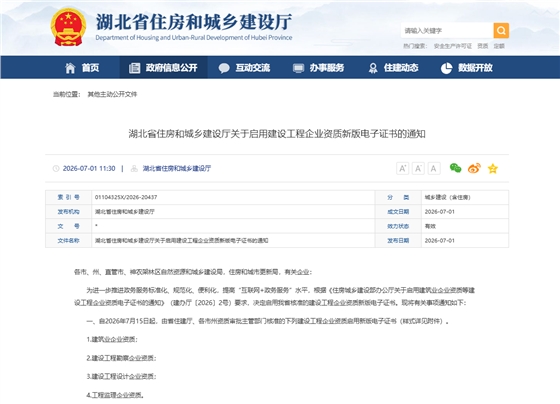
Task: Decrease font size with A- button
Action: coord(418,168)
